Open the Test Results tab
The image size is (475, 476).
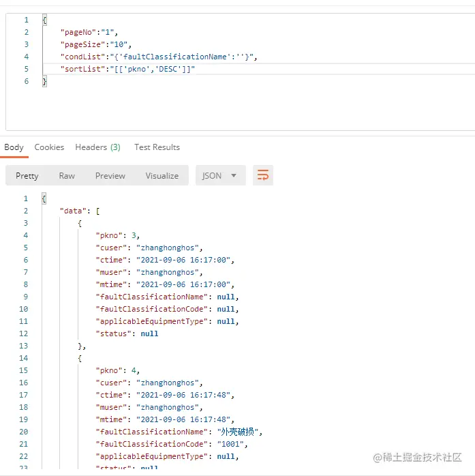157,147
